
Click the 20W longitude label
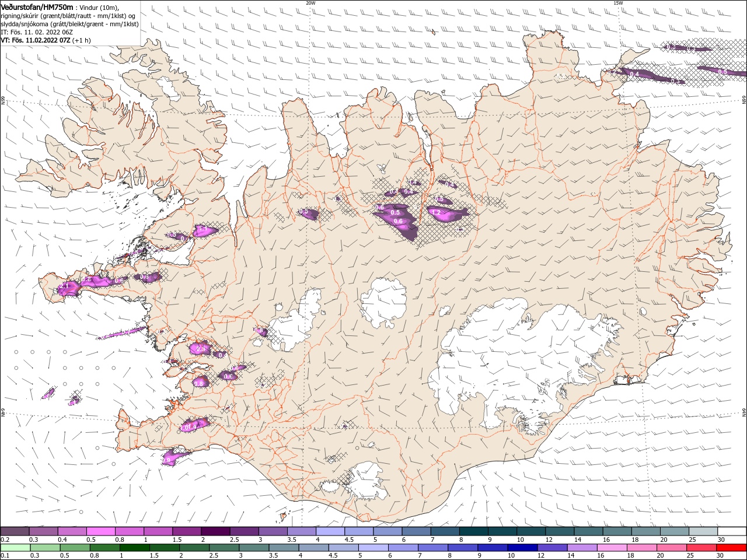point(310,3)
